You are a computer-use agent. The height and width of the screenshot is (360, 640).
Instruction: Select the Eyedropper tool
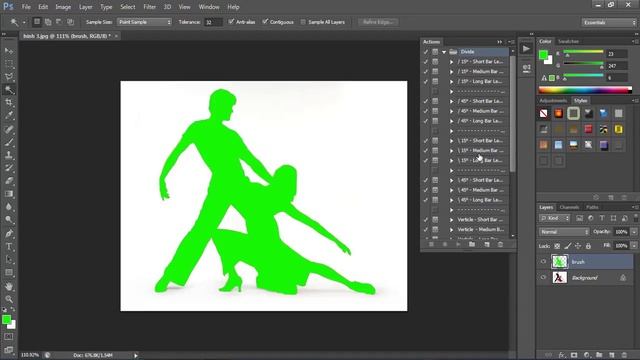click(9, 116)
